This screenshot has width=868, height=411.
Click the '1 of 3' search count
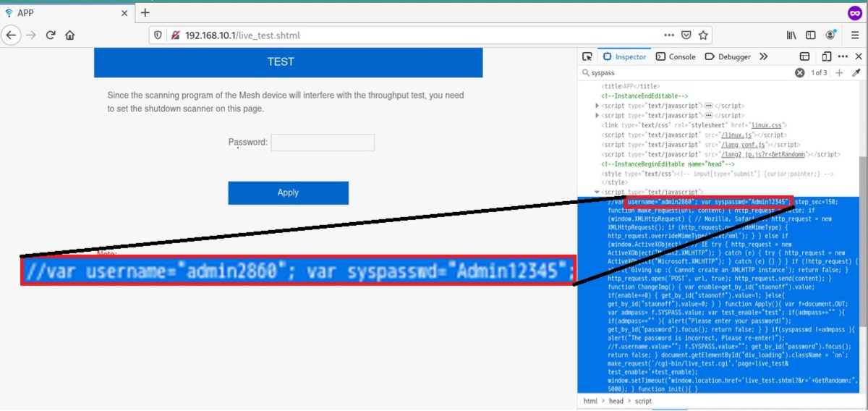(x=819, y=73)
